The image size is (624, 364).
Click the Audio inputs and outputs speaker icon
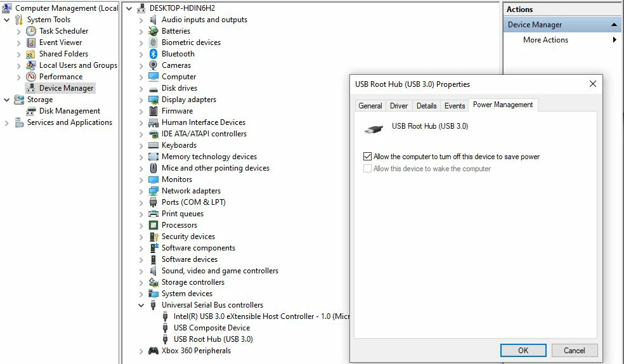tap(153, 20)
